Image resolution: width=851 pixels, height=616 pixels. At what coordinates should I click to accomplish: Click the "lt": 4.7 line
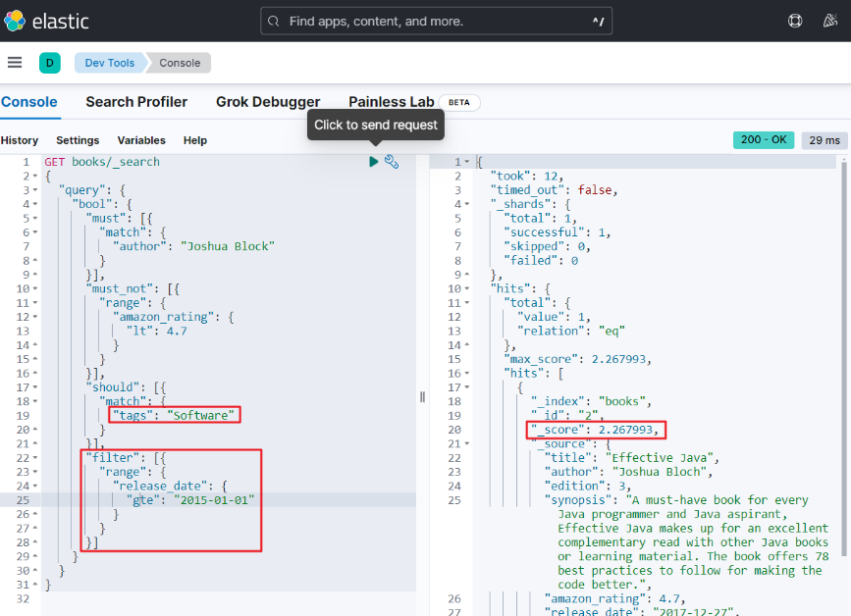[157, 331]
